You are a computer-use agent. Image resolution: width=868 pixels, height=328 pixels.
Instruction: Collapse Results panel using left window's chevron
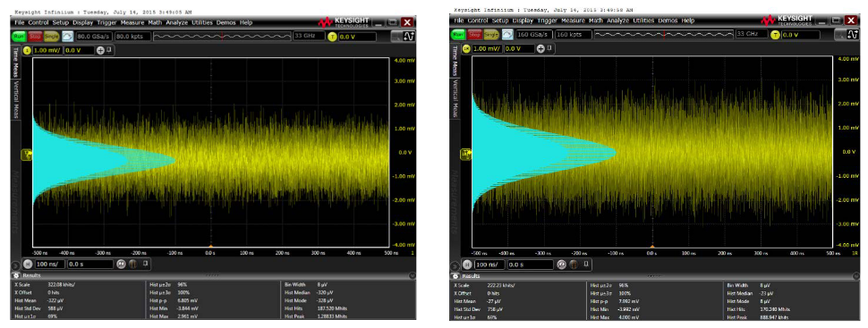[x=412, y=275]
